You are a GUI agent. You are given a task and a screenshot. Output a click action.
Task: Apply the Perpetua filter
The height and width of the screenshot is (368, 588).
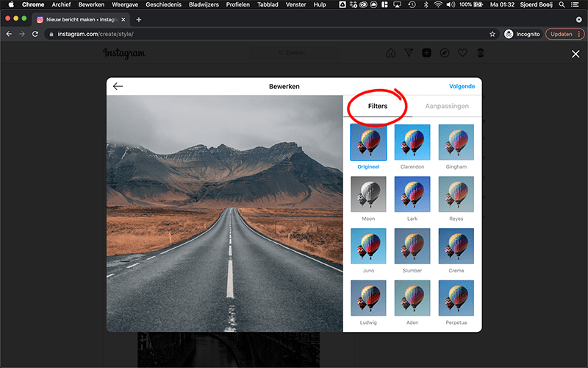(456, 298)
